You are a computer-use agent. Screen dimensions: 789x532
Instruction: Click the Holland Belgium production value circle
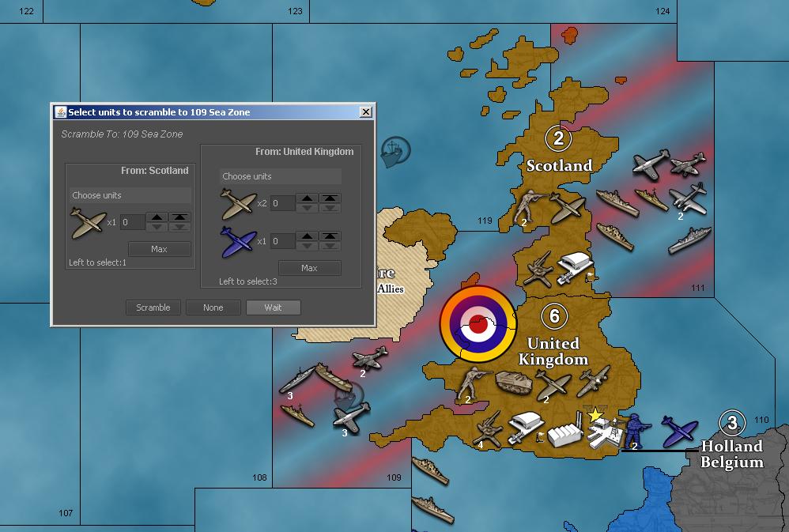(x=732, y=423)
